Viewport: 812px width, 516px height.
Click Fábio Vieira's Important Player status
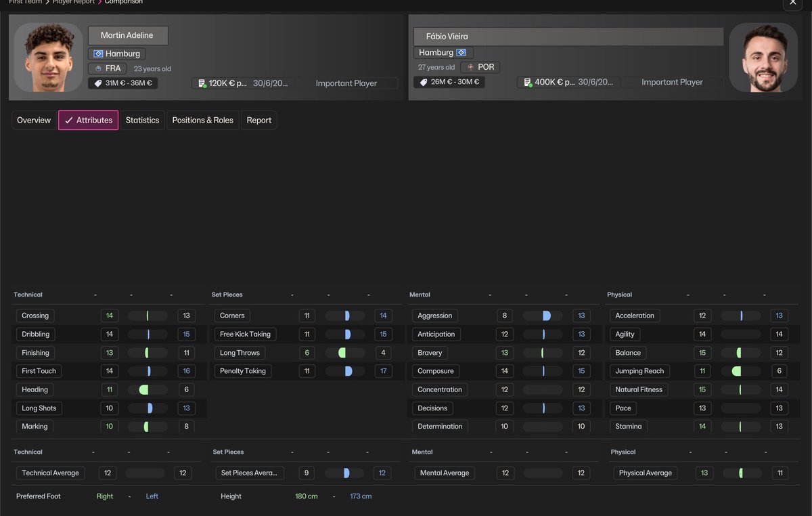coord(672,82)
